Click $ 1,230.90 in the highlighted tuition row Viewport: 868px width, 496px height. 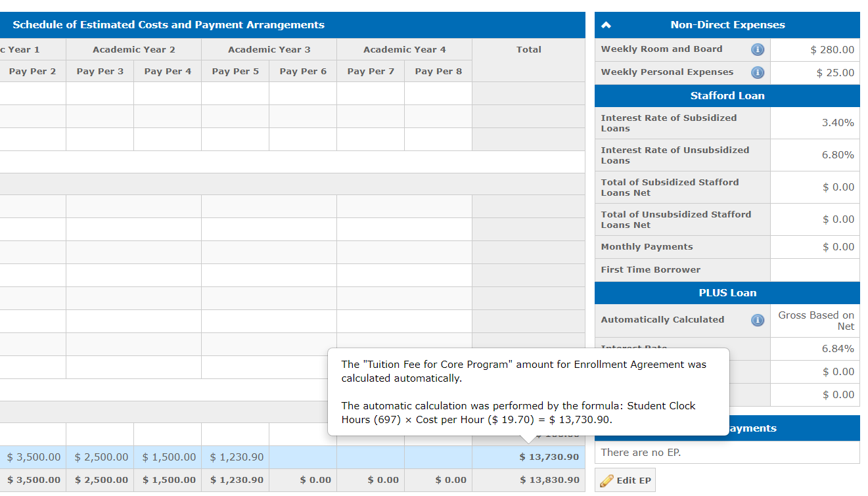[x=237, y=457]
